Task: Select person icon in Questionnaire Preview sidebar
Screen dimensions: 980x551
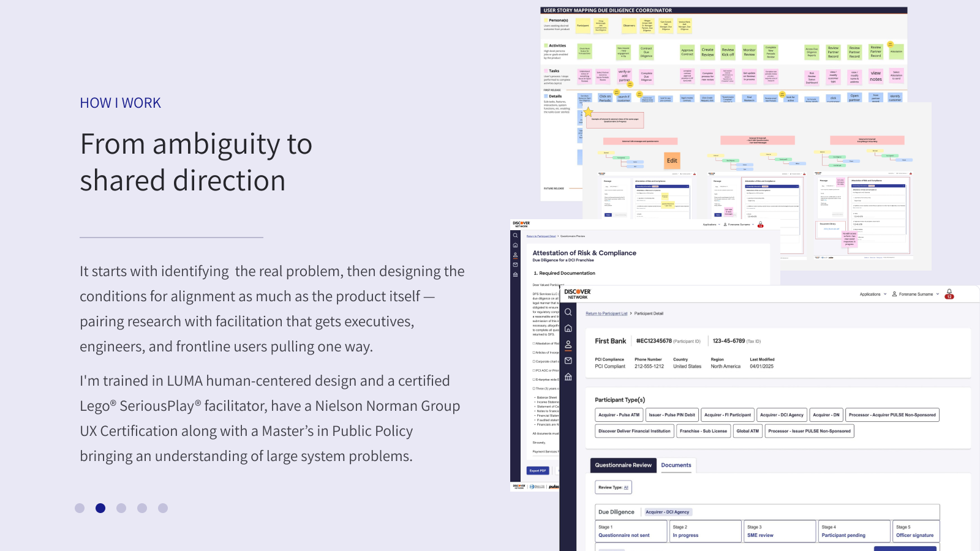Action: 515,255
